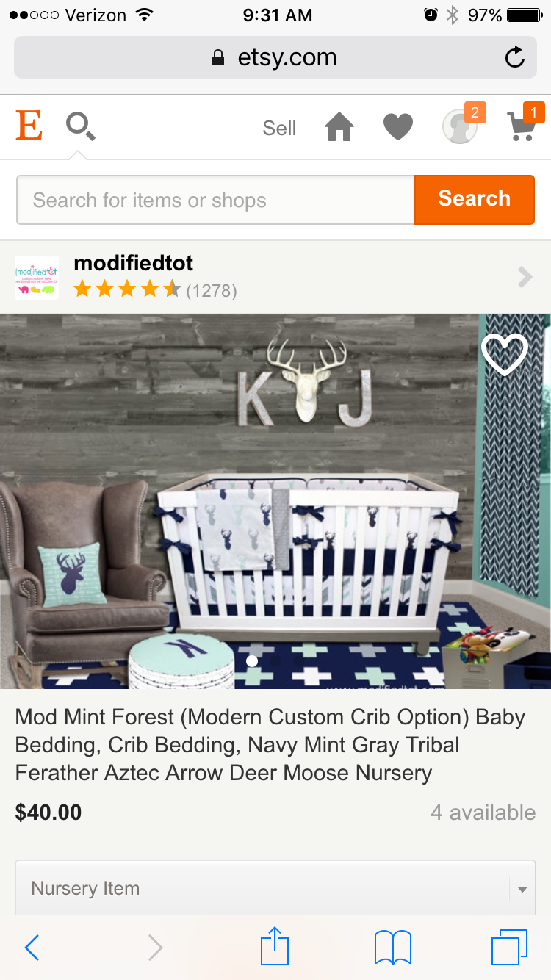This screenshot has width=551, height=980.
Task: Favorite this crib bedding item
Action: (x=505, y=354)
